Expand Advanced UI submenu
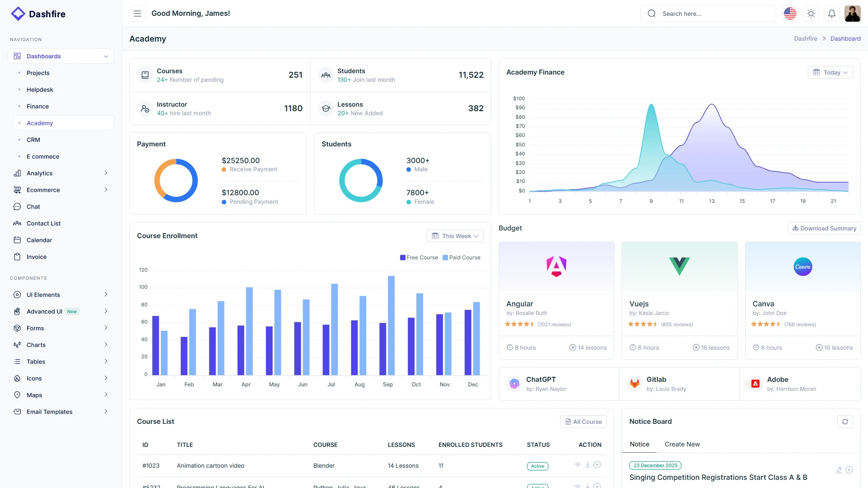Image resolution: width=868 pixels, height=488 pixels. pyautogui.click(x=61, y=311)
